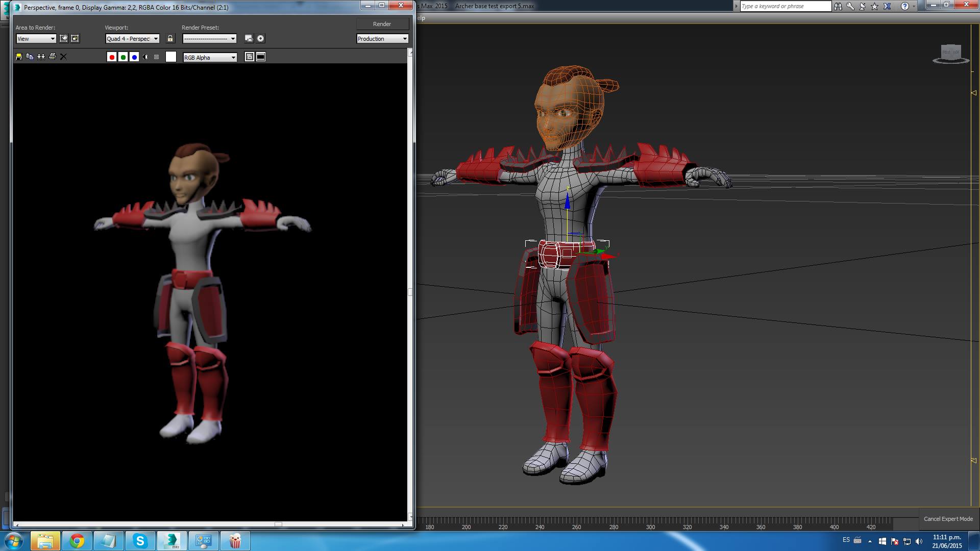Image resolution: width=980 pixels, height=551 pixels.
Task: Click the binoculars search icon
Action: [838, 6]
